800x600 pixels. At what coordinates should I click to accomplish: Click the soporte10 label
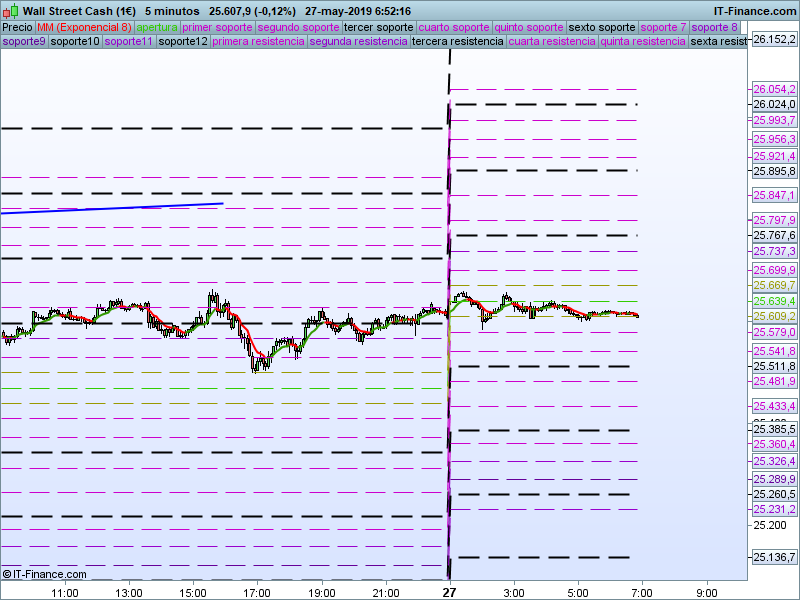tap(75, 41)
